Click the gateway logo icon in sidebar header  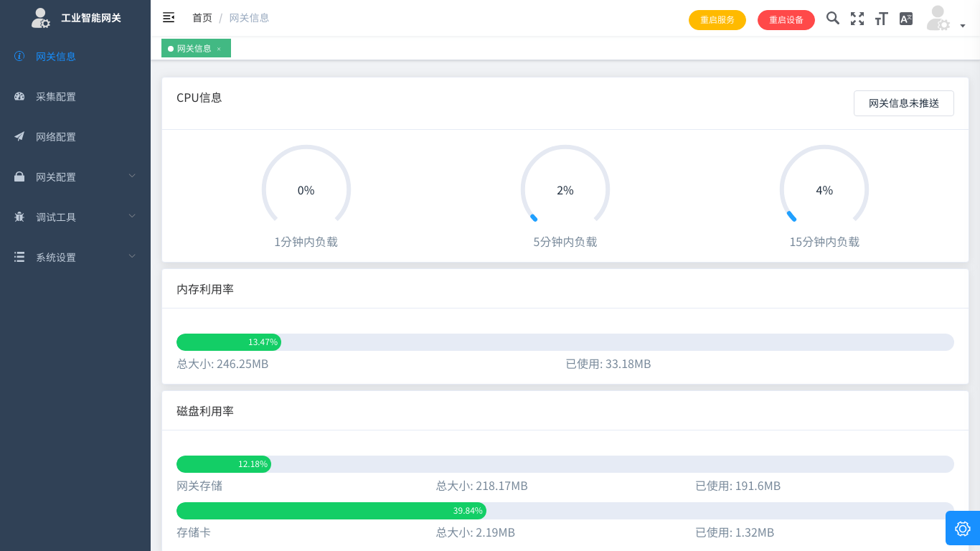[41, 18]
